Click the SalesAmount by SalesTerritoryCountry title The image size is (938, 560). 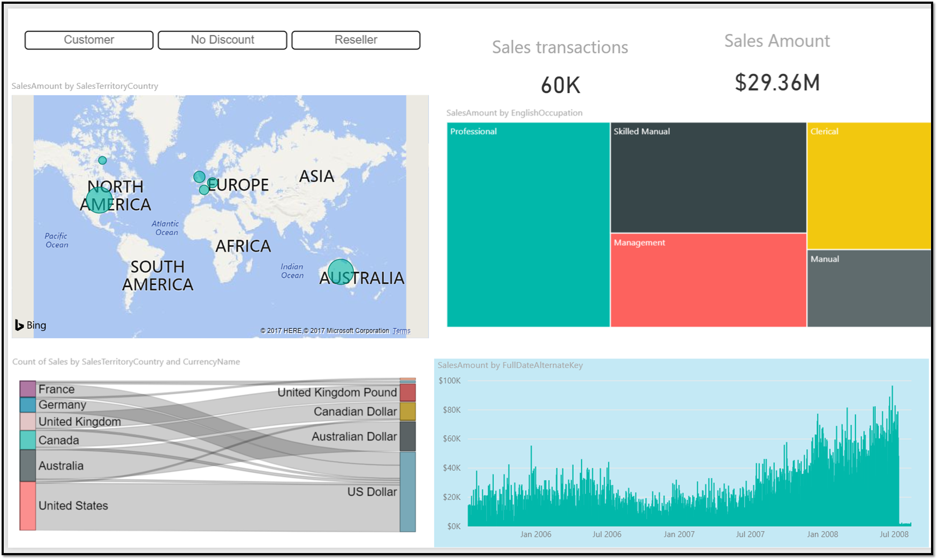pos(85,86)
